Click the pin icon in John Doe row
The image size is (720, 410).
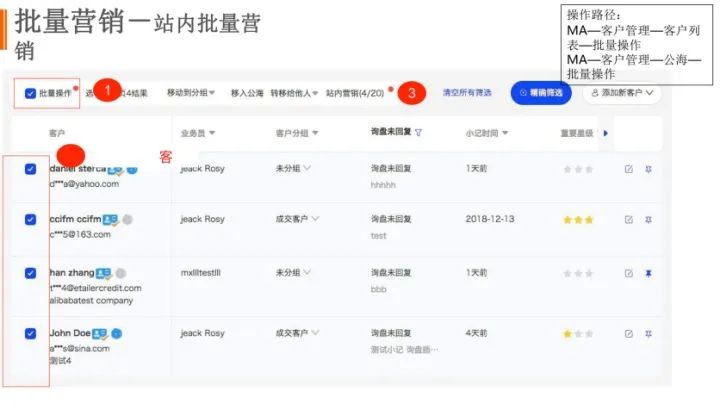[648, 334]
